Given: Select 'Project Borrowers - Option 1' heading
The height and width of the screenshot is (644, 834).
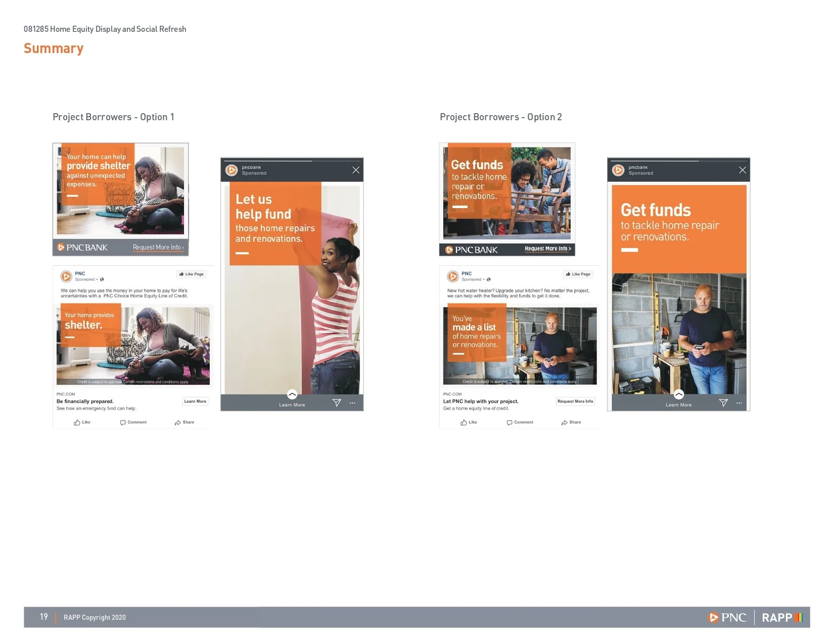Looking at the screenshot, I should tap(113, 117).
